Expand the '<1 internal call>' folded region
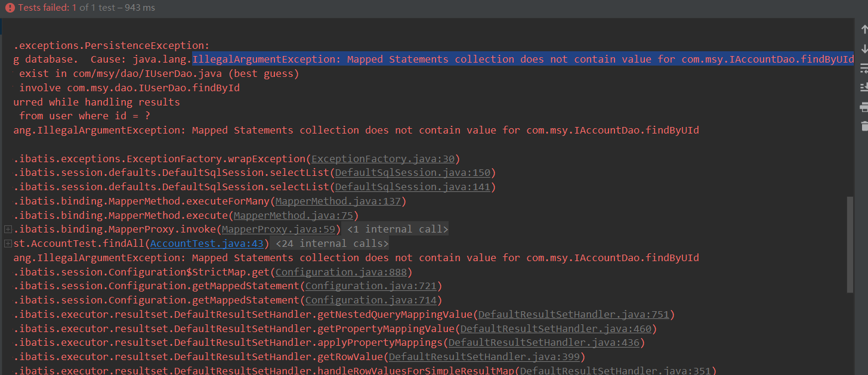 pos(397,230)
